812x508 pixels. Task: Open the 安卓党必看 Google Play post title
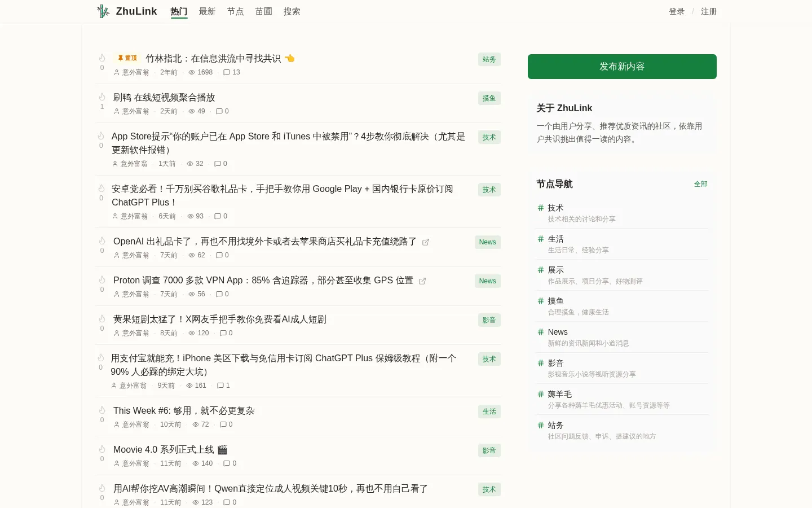coord(282,195)
